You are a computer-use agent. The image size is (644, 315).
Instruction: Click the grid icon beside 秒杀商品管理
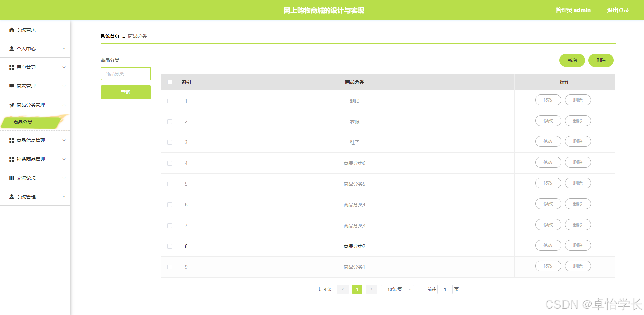[x=12, y=159]
